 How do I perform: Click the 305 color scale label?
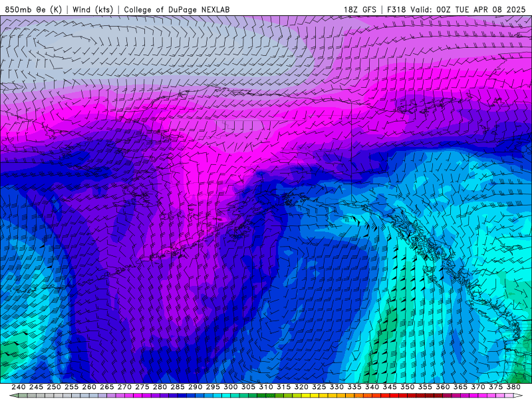pos(248,387)
